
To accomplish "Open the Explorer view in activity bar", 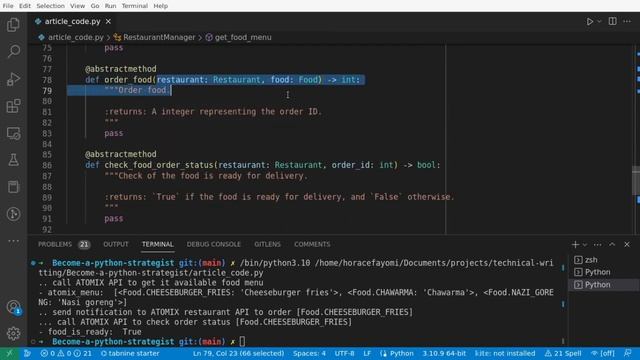I will (13, 25).
